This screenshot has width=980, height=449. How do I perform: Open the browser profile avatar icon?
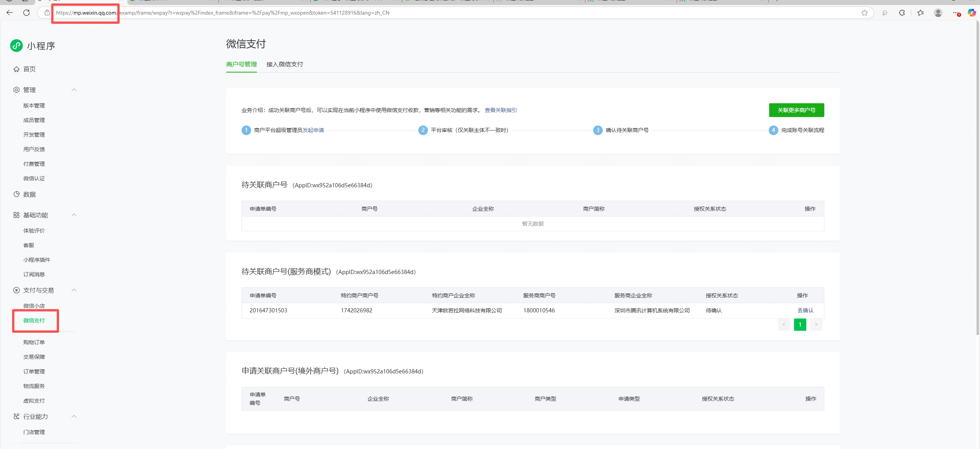coord(938,13)
